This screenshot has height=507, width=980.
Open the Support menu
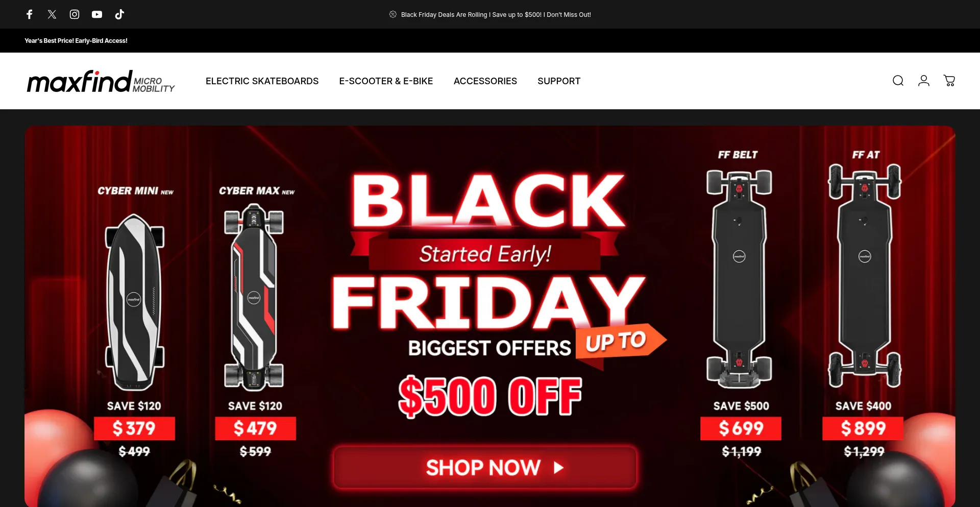559,81
